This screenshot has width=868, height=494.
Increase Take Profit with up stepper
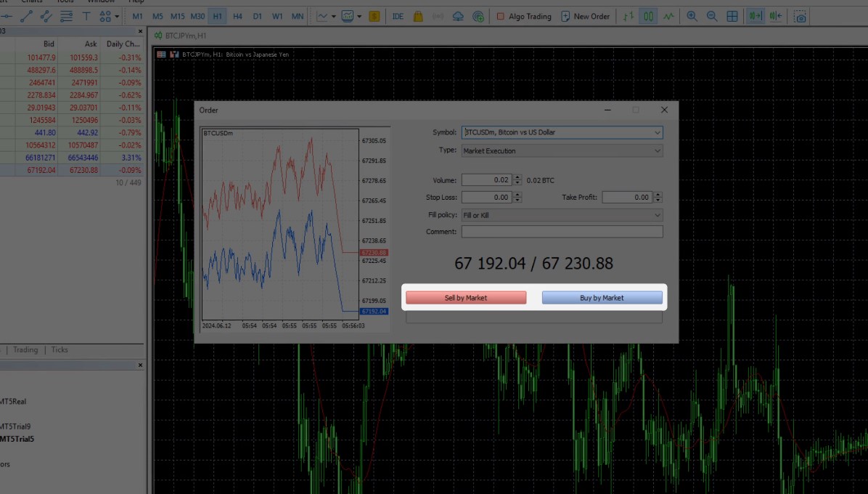point(658,195)
